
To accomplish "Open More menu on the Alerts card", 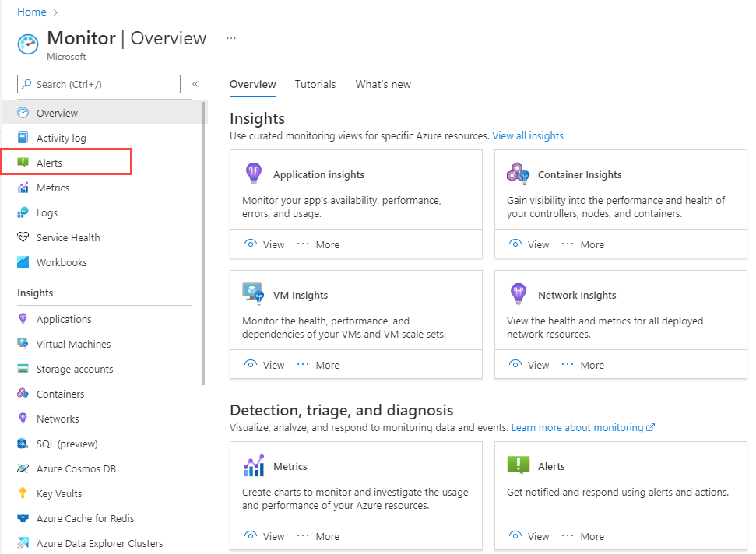I will [592, 536].
